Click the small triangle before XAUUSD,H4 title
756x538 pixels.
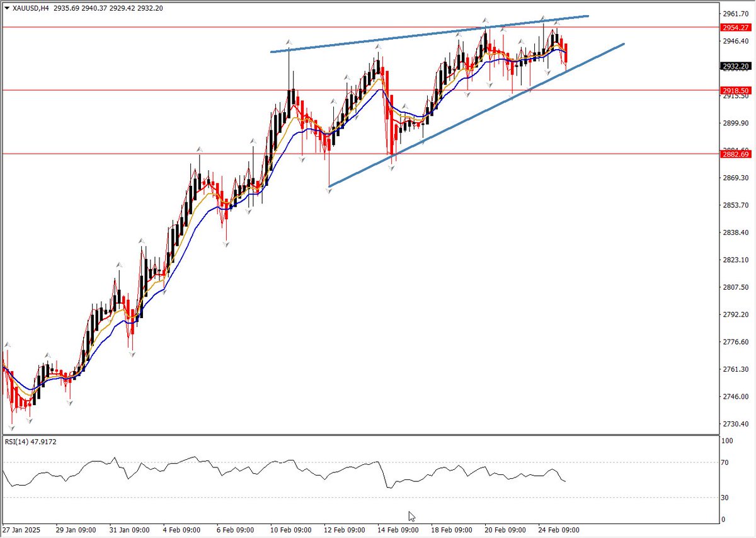click(6, 8)
